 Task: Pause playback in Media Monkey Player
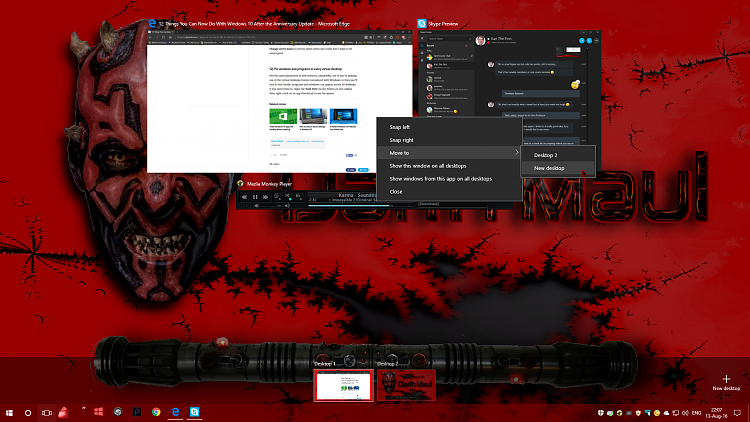coord(255,197)
